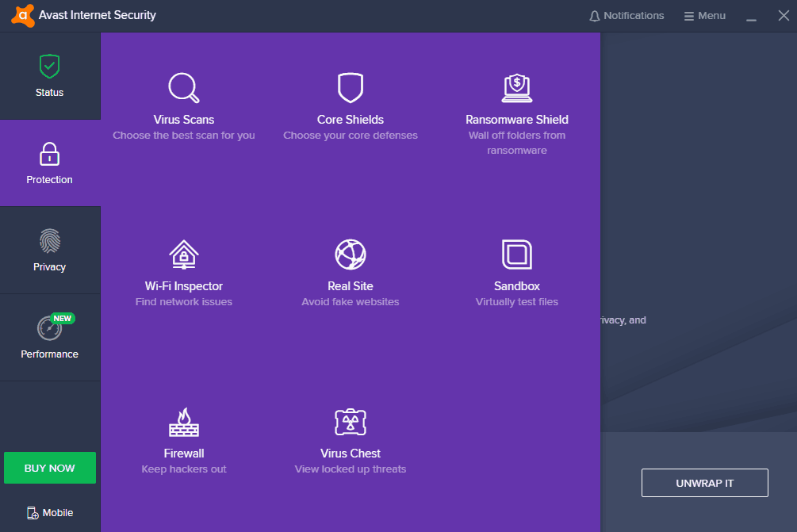Select the Protection sidebar tab
The height and width of the screenshot is (532, 797).
tap(49, 163)
